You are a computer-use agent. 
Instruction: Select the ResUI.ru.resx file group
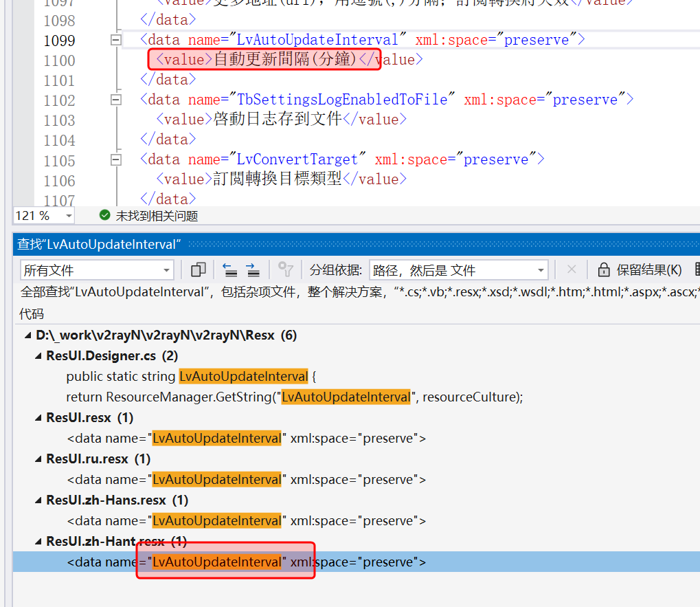87,459
